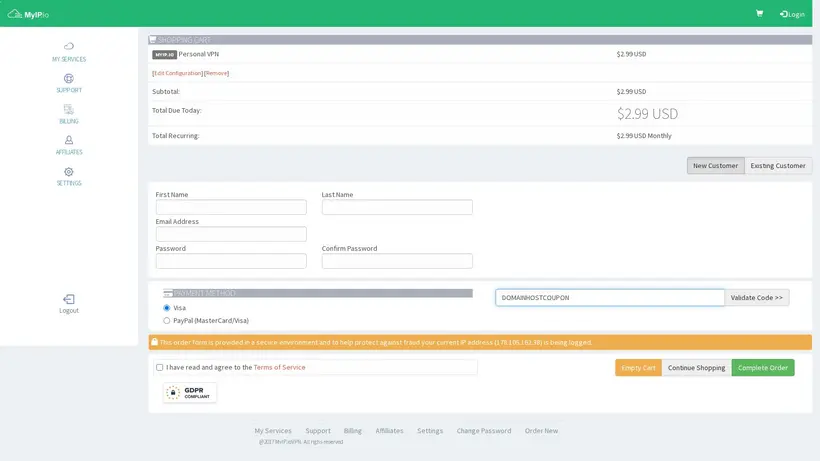The width and height of the screenshot is (820, 461).
Task: Select the New Customer tab
Action: pyautogui.click(x=715, y=166)
